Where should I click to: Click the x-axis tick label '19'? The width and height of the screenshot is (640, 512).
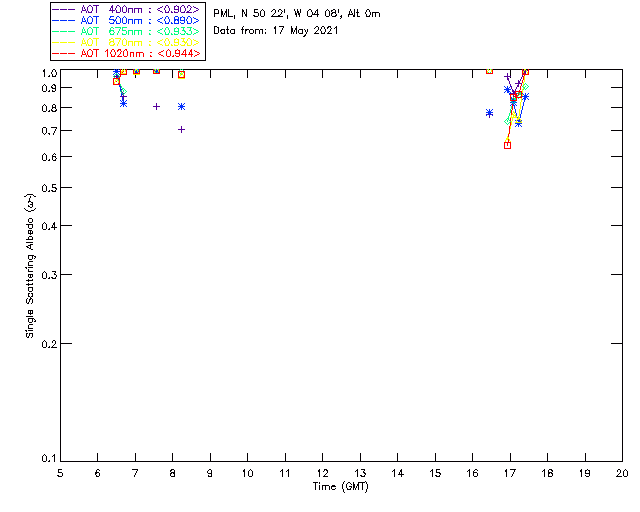[x=585, y=473]
